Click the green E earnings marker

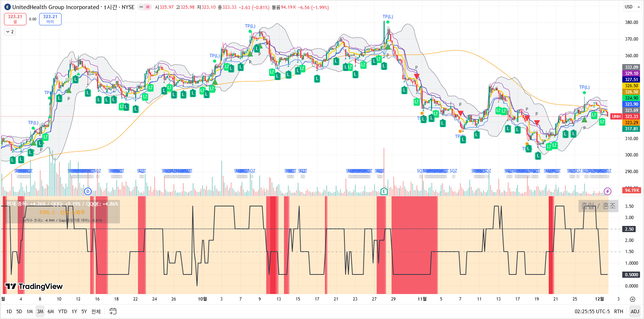click(x=384, y=191)
